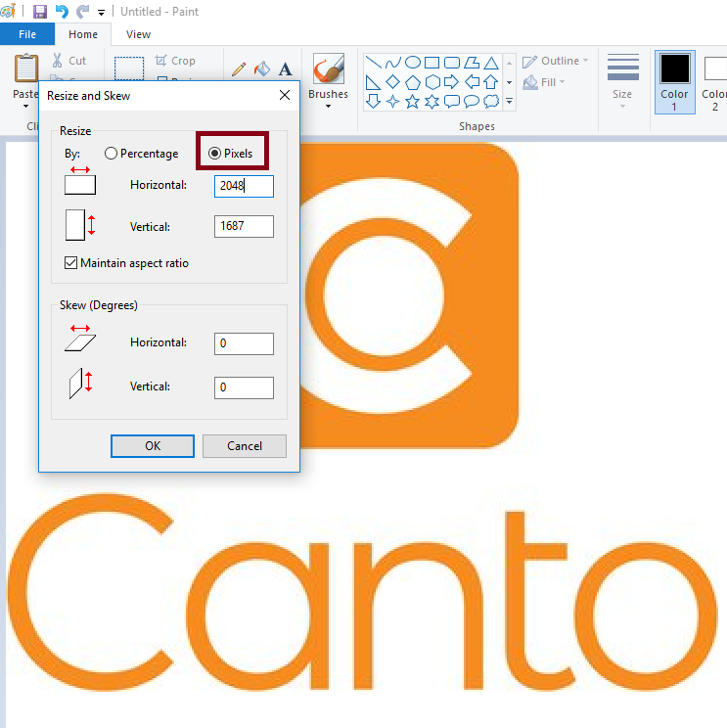Click the shapes gallery down scroll arrow

[509, 82]
